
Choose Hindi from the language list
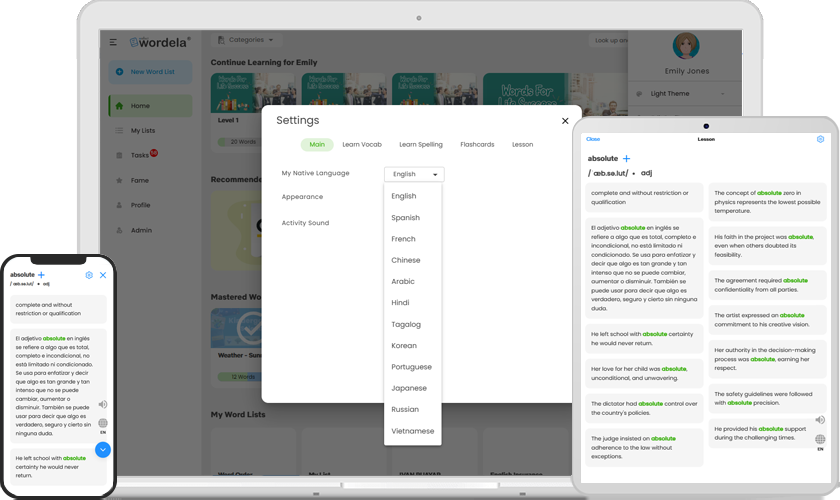[412, 303]
